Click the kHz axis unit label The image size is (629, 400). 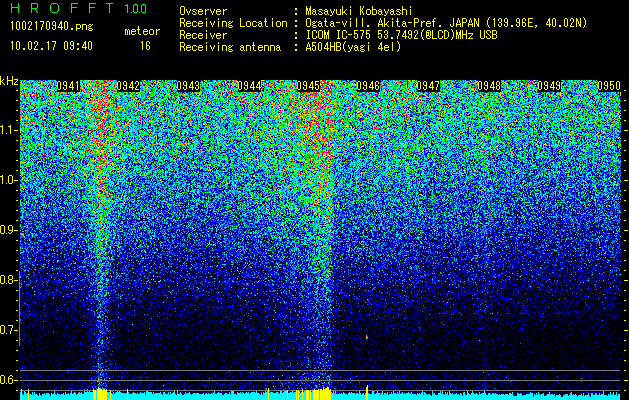9,81
